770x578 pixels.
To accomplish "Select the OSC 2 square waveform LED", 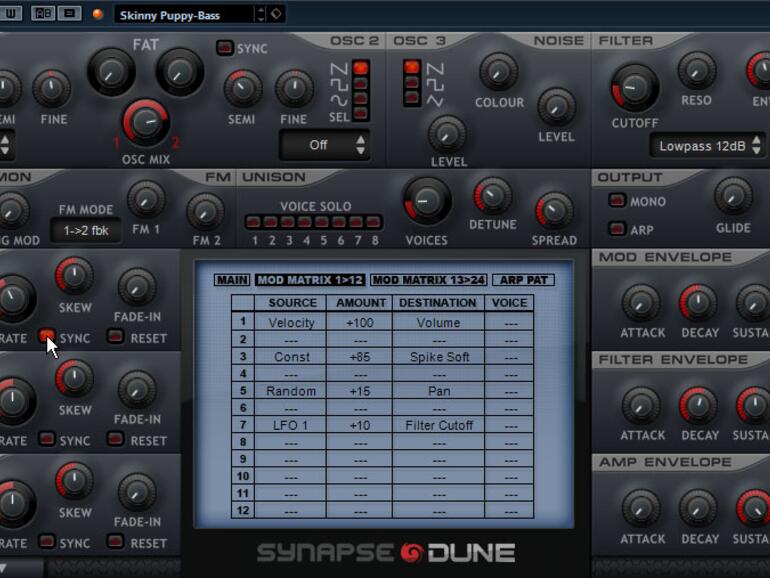I will [x=360, y=83].
